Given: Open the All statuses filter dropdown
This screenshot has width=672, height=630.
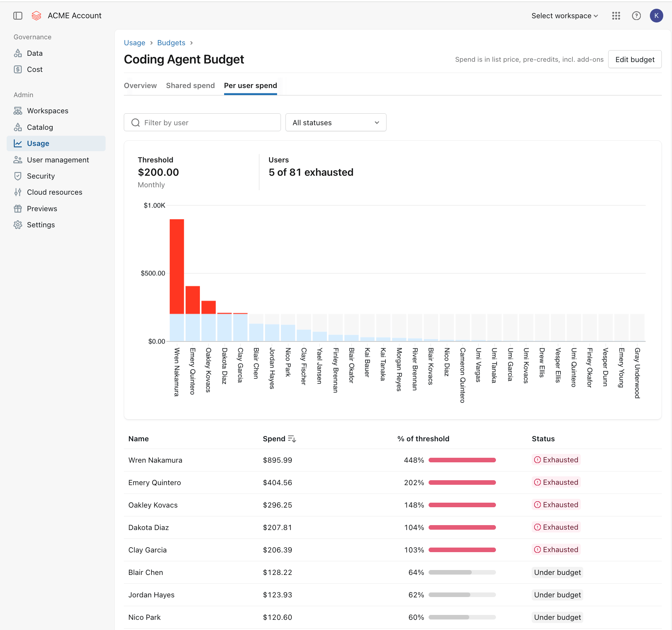Looking at the screenshot, I should click(x=336, y=122).
